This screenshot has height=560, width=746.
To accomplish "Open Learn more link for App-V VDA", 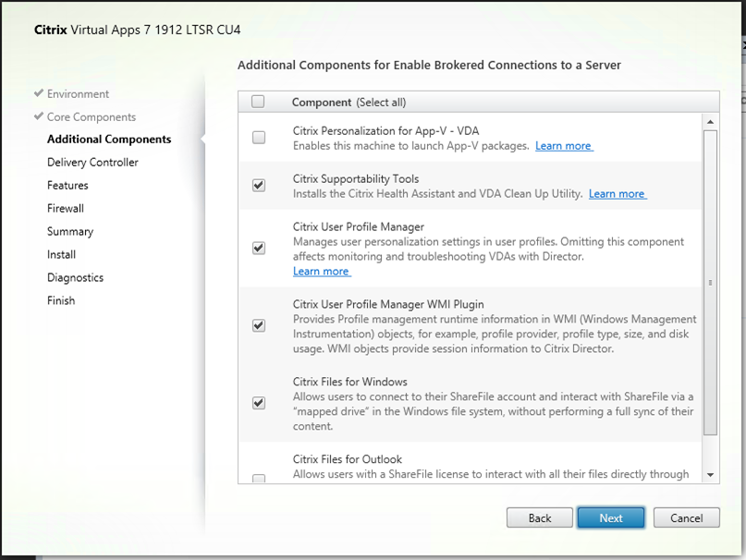I will click(x=564, y=146).
